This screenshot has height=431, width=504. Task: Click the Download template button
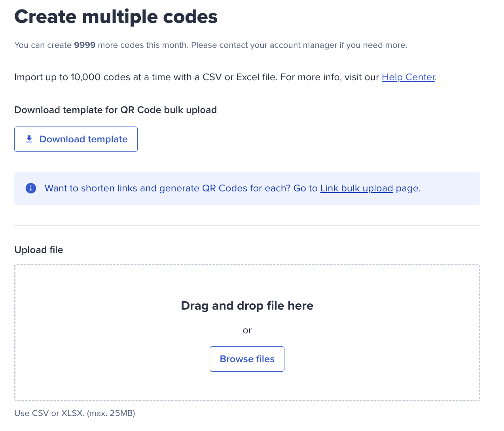click(76, 139)
